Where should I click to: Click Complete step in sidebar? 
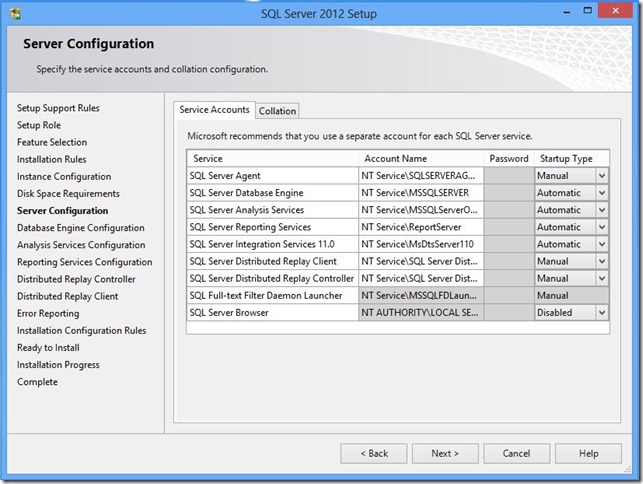[x=37, y=382]
